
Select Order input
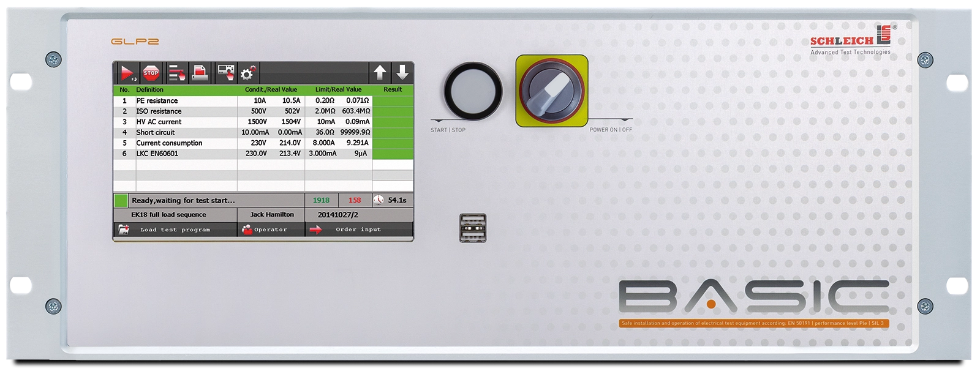[358, 230]
